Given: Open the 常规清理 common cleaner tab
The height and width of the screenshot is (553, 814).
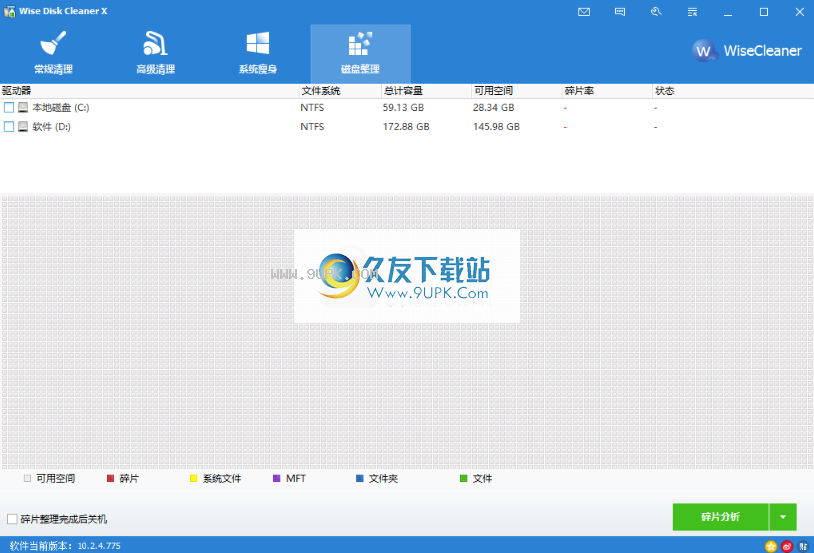Looking at the screenshot, I should [53, 53].
